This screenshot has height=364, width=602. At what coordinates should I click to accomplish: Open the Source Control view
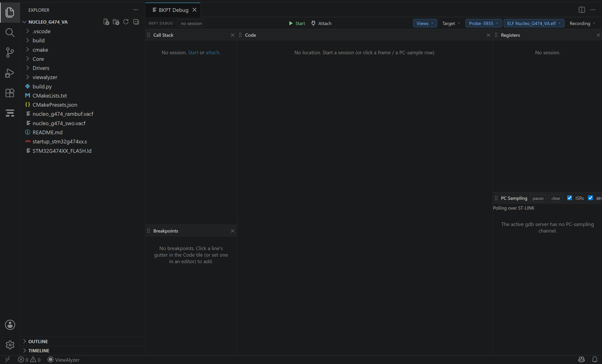10,53
